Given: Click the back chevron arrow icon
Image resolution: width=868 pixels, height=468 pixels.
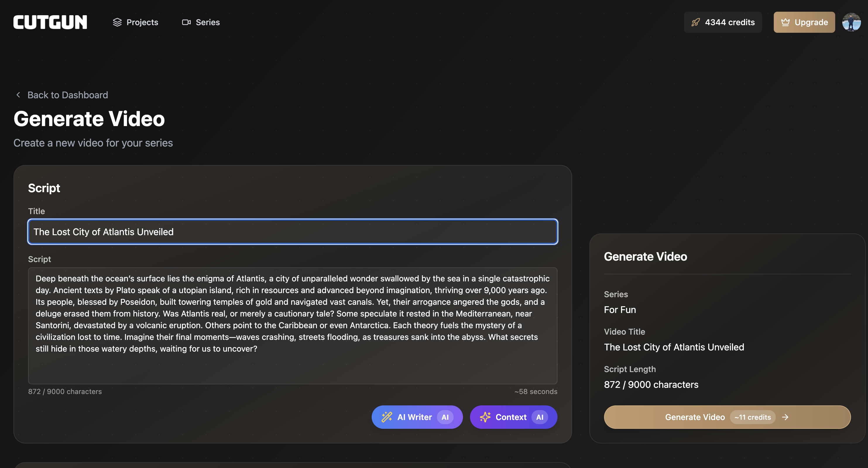Looking at the screenshot, I should tap(18, 95).
